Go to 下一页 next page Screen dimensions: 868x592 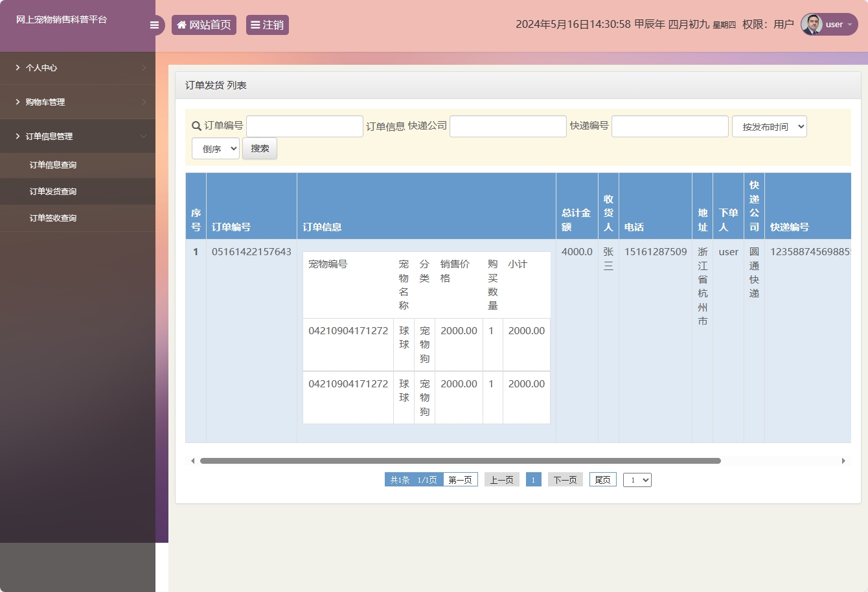565,480
